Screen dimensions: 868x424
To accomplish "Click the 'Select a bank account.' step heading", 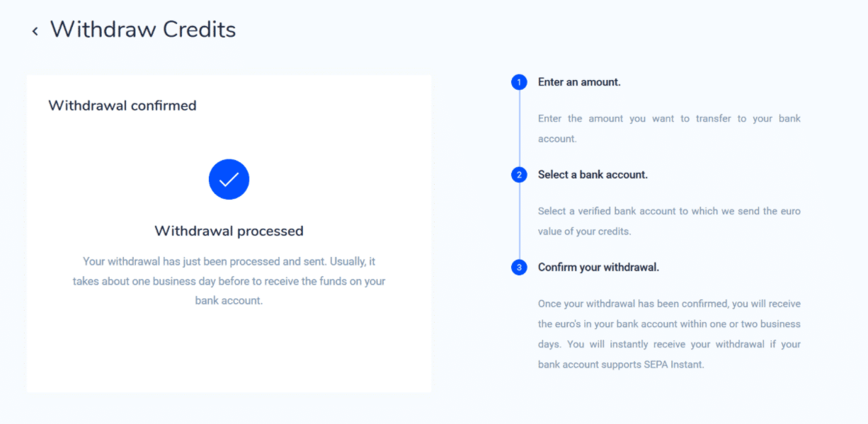I will [593, 175].
